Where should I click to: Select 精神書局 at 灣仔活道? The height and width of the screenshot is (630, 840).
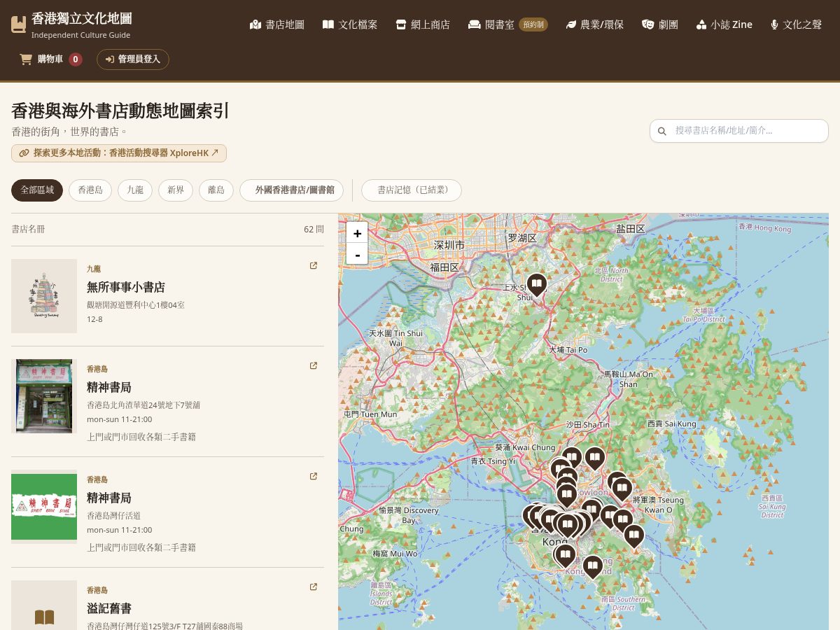coord(109,498)
